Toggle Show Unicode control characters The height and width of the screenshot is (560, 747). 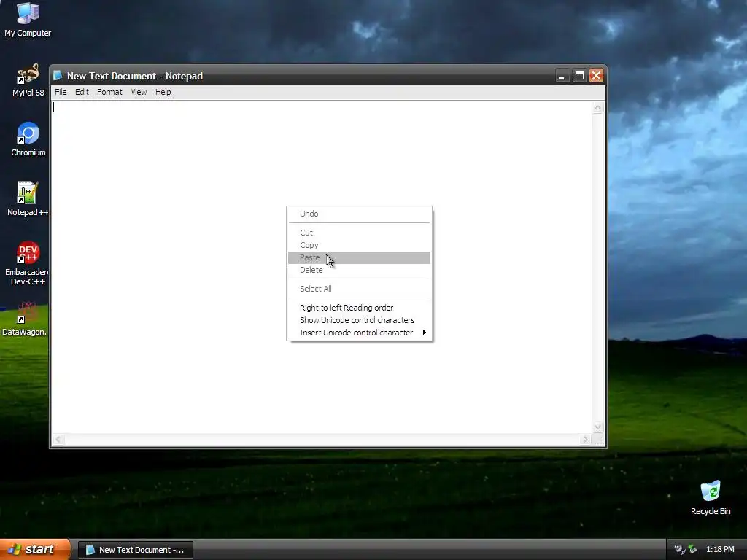(x=359, y=320)
